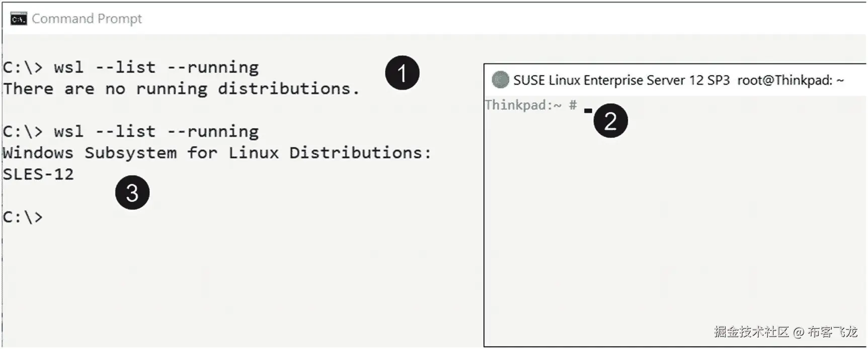Click the numbered callout 2 marker

[x=610, y=121]
